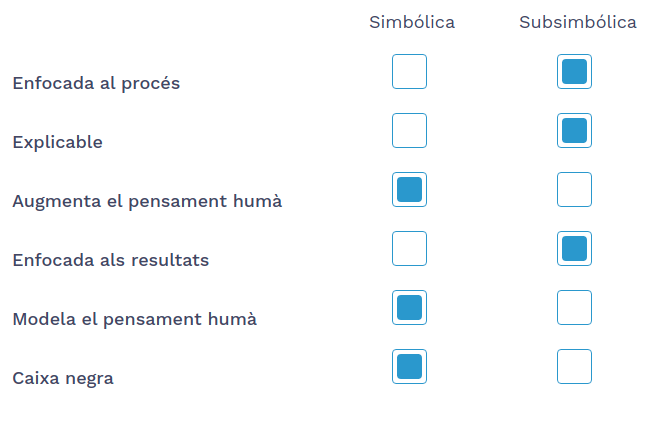The height and width of the screenshot is (433, 652).
Task: Select Subsimbólica for Augmenta el pensament humà
Action: (574, 190)
